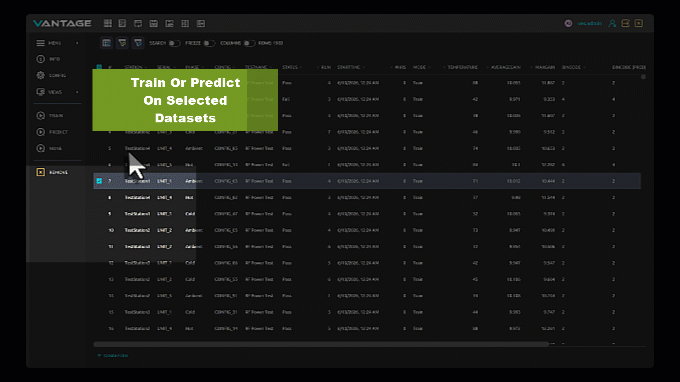Open the Testname column dropdown arrow
Image resolution: width=680 pixels, height=382 pixels.
pyautogui.click(x=270, y=67)
